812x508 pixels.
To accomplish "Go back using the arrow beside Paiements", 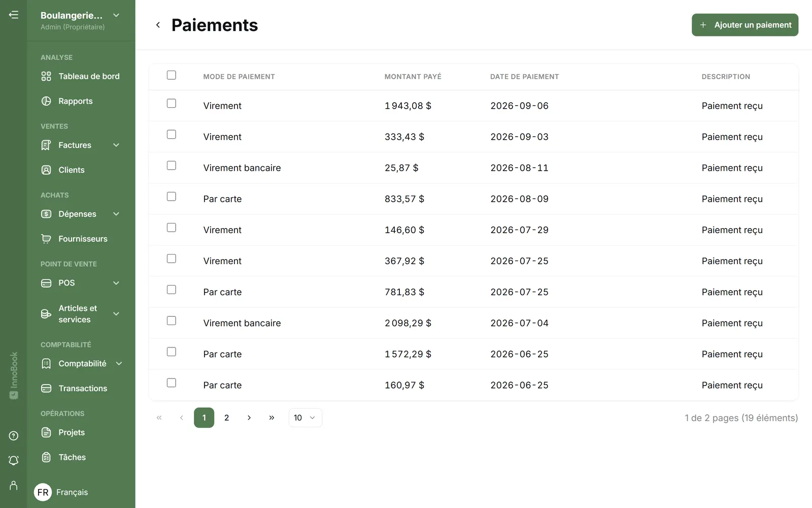I will coord(158,25).
